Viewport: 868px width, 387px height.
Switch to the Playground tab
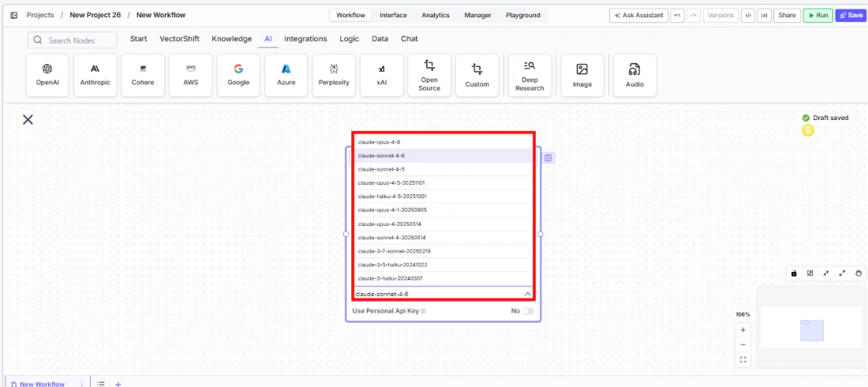[523, 16]
